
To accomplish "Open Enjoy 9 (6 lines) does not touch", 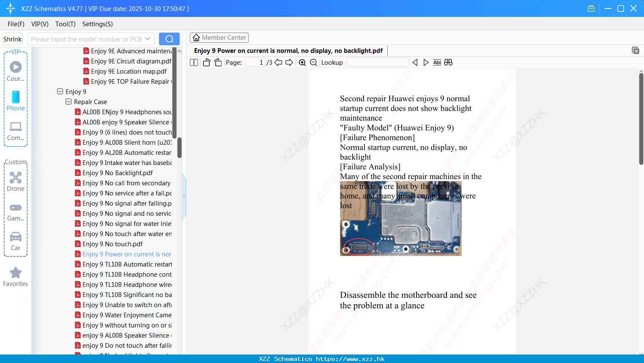I will [x=123, y=132].
